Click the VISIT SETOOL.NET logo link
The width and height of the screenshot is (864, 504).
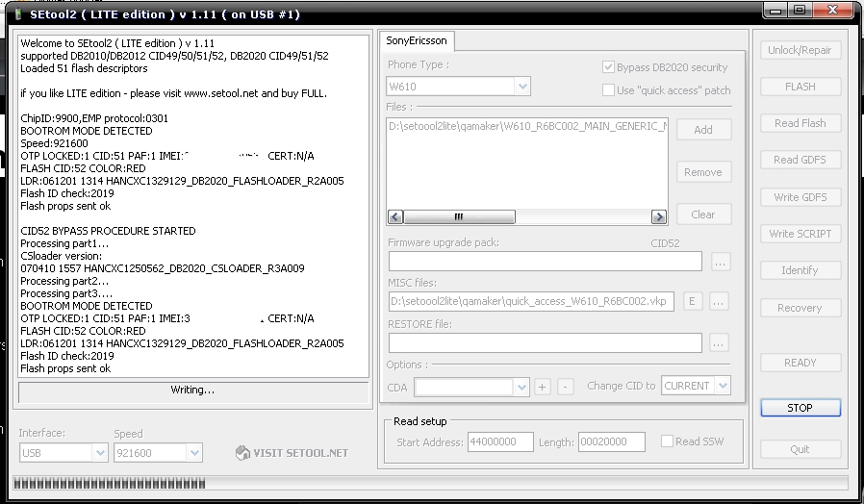pyautogui.click(x=292, y=453)
